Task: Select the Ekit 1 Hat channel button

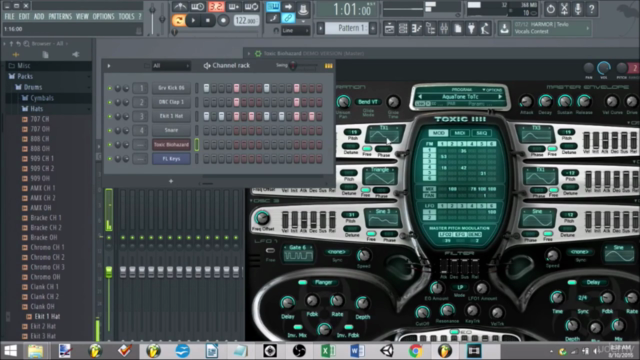Action: coord(171,116)
